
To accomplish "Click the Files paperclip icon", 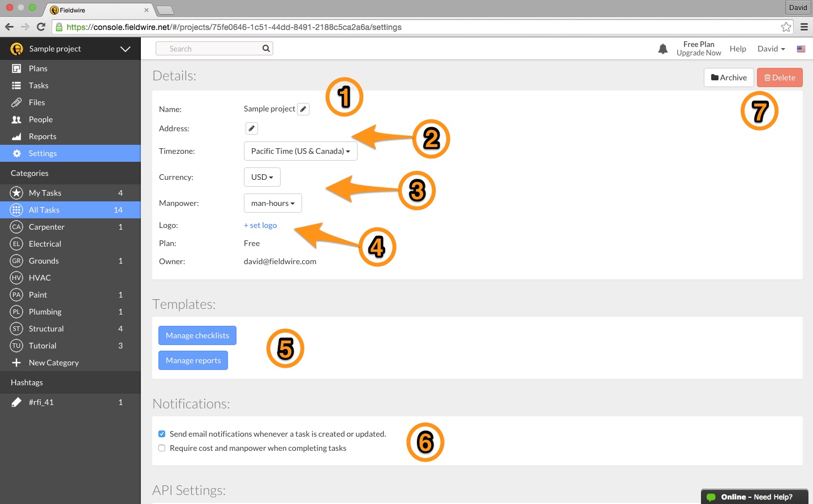I will tap(16, 102).
